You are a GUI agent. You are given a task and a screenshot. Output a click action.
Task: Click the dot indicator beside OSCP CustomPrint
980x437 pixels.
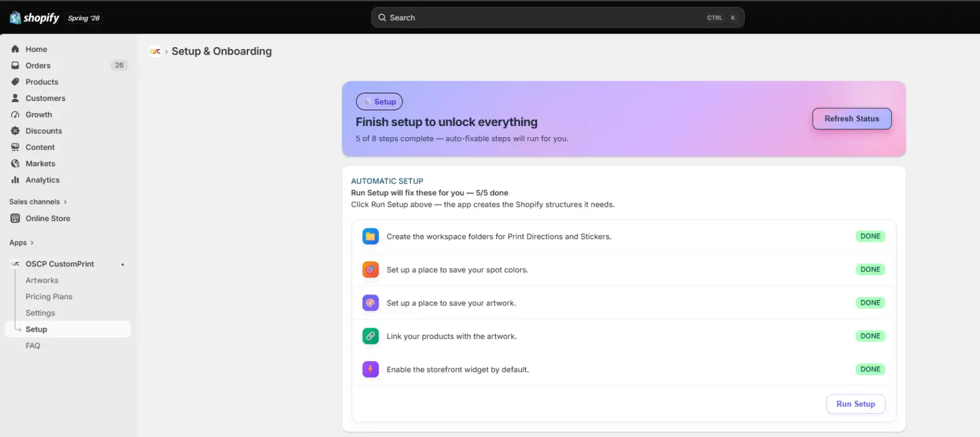pos(123,264)
